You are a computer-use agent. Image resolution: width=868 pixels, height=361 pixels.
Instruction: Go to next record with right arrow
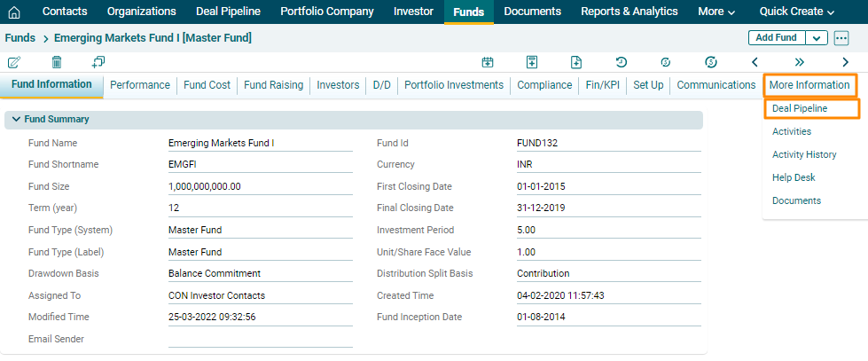(845, 62)
